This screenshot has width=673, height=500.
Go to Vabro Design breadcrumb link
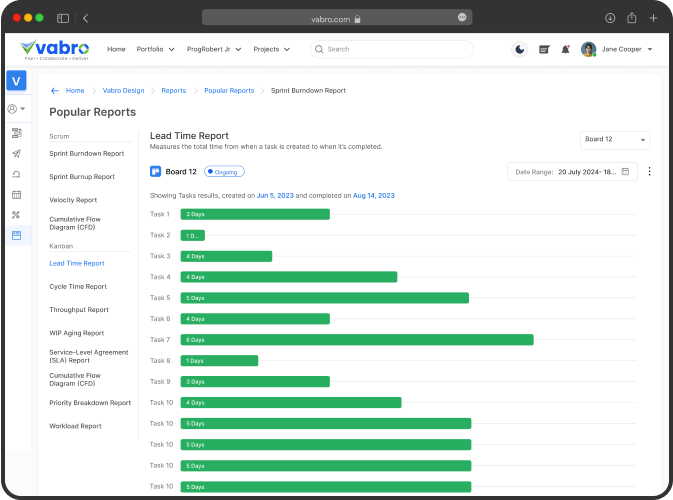pyautogui.click(x=124, y=91)
